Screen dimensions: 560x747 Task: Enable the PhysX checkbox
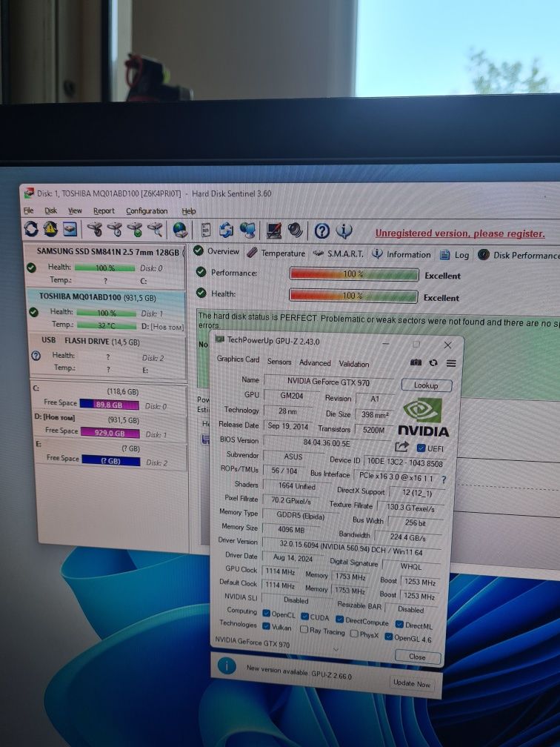[x=354, y=634]
